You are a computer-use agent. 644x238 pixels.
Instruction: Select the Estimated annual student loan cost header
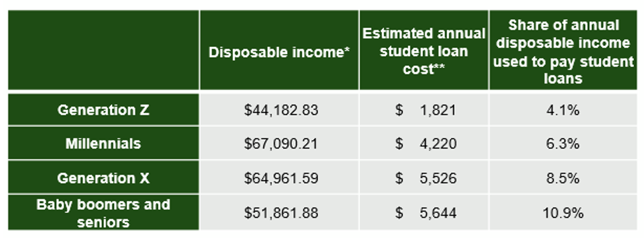click(423, 51)
